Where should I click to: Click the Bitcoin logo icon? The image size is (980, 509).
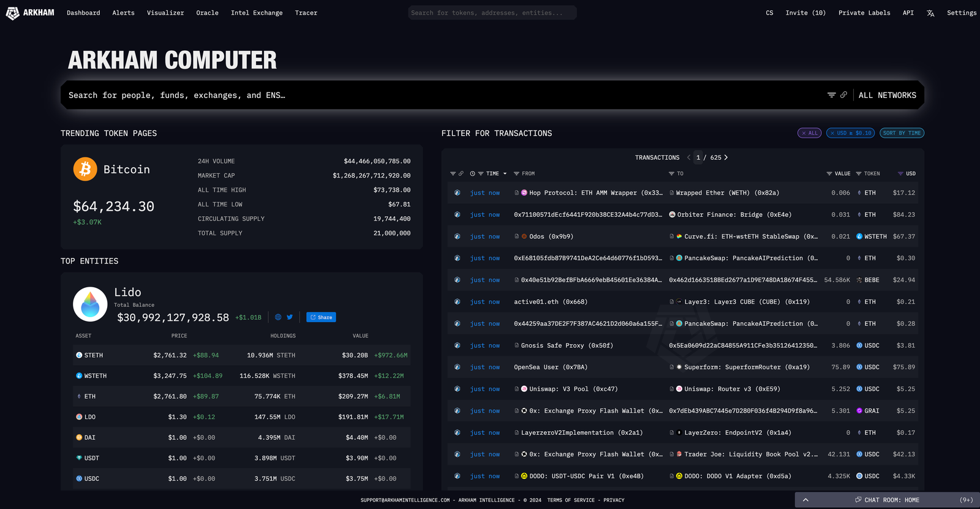tap(85, 169)
